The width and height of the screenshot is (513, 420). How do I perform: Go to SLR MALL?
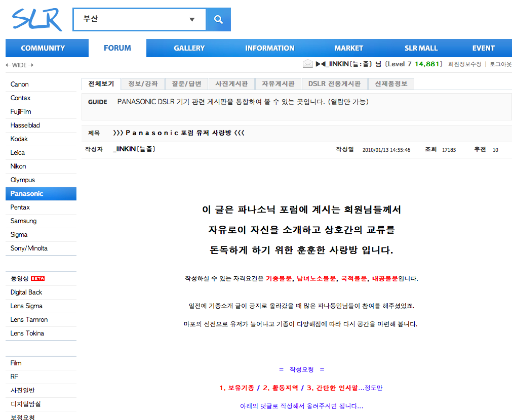coord(421,48)
